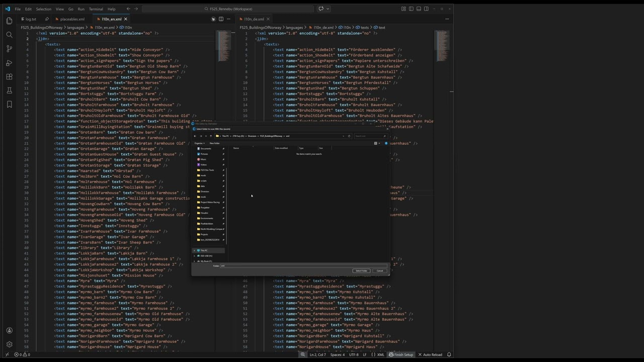Click the dialog help question mark icon

pos(386,143)
